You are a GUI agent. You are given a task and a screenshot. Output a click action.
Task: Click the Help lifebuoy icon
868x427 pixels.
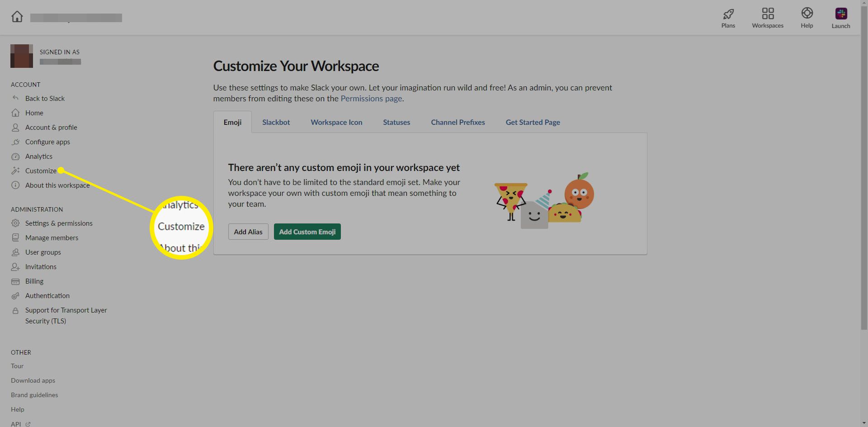coord(807,13)
